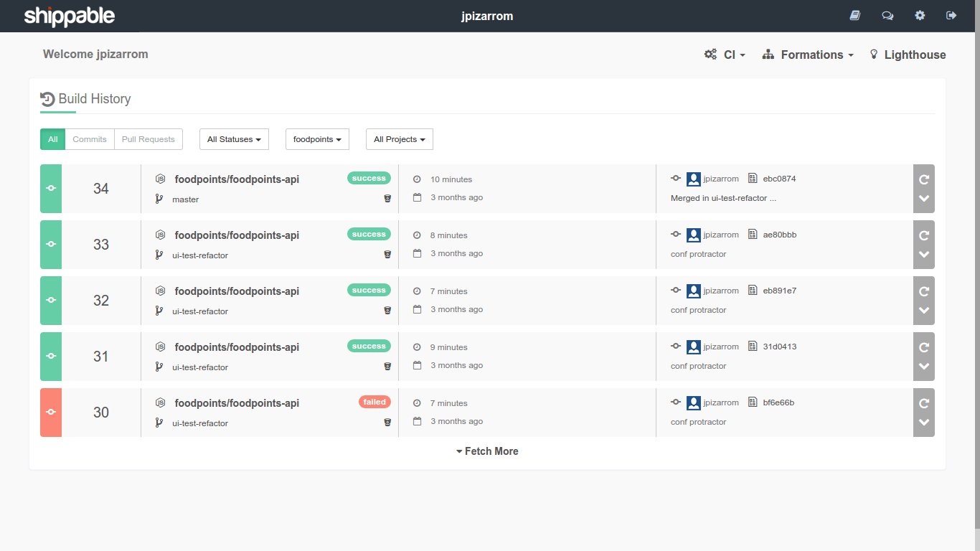Image resolution: width=980 pixels, height=551 pixels.
Task: Click the sign out icon in the header
Action: click(x=951, y=15)
